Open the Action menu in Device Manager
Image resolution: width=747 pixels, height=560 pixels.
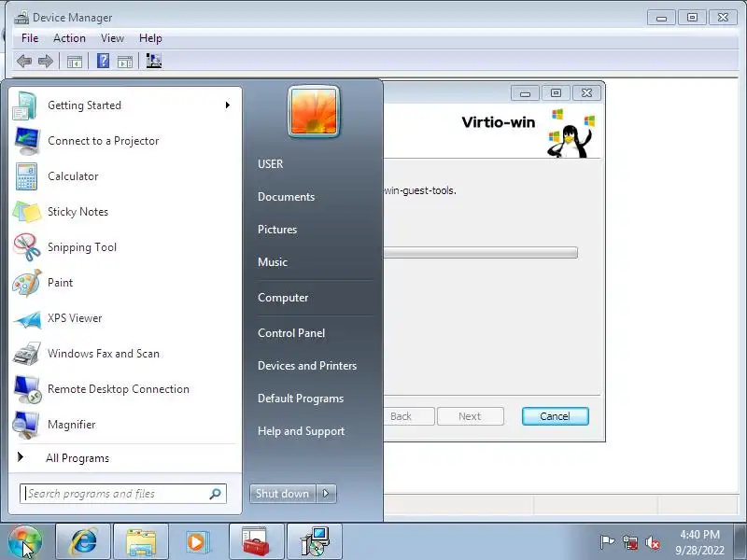69,38
